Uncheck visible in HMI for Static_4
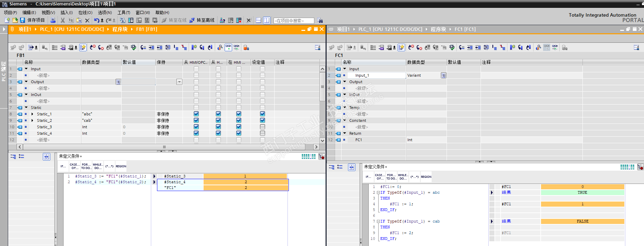The width and height of the screenshot is (644, 246). (239, 133)
